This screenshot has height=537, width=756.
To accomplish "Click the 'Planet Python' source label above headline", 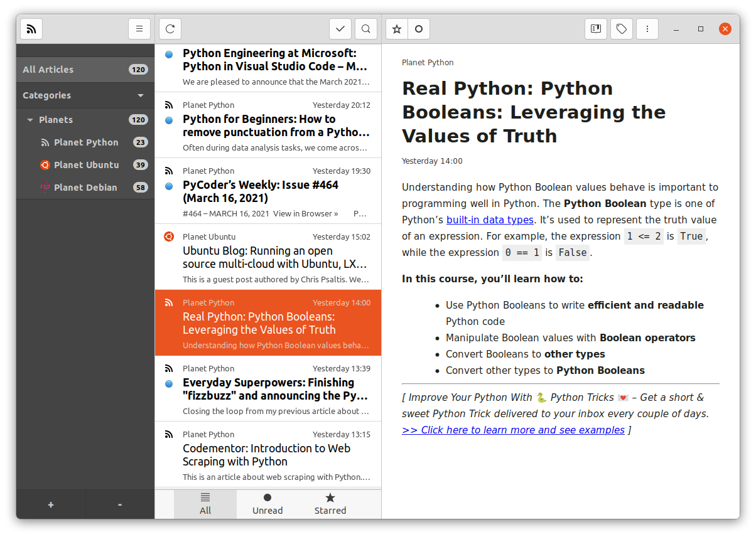I will [x=428, y=63].
